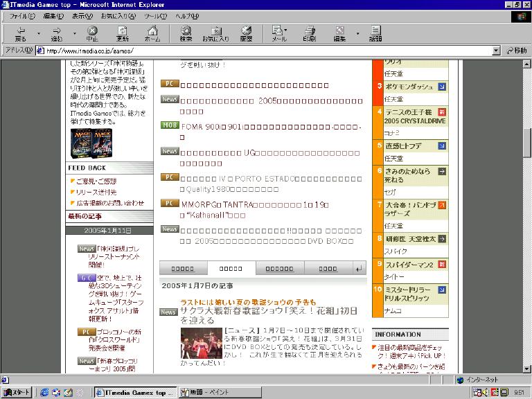Switch to the ITmedia Games top taskbar button

[135, 393]
